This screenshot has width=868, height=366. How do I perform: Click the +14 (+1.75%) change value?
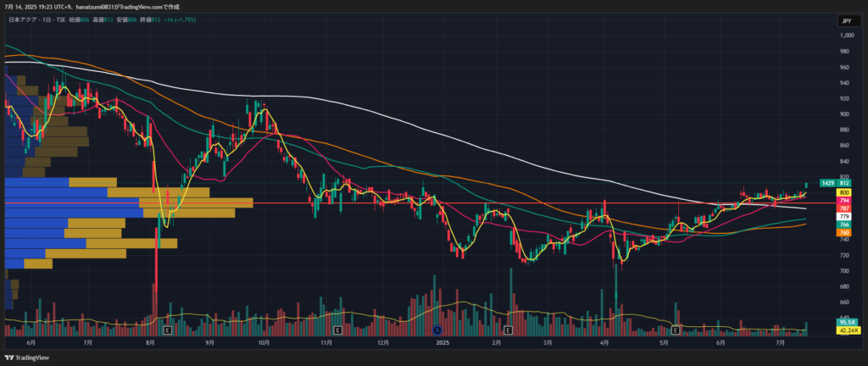point(178,19)
